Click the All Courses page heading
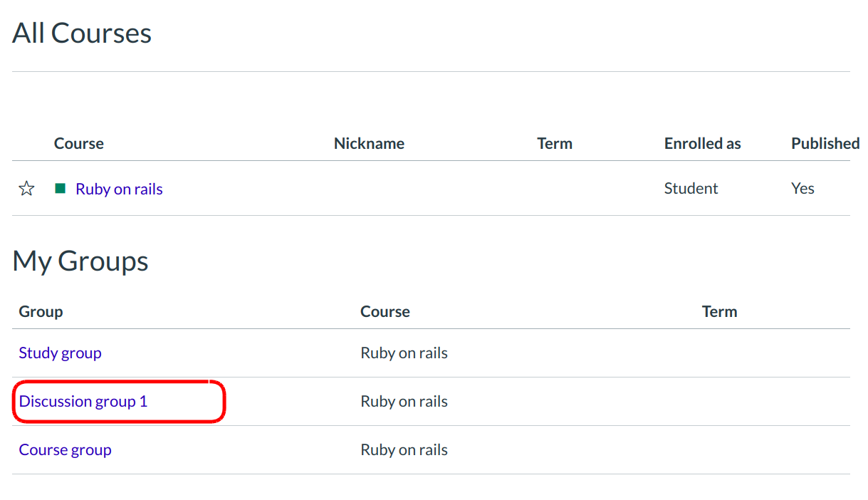 click(82, 33)
